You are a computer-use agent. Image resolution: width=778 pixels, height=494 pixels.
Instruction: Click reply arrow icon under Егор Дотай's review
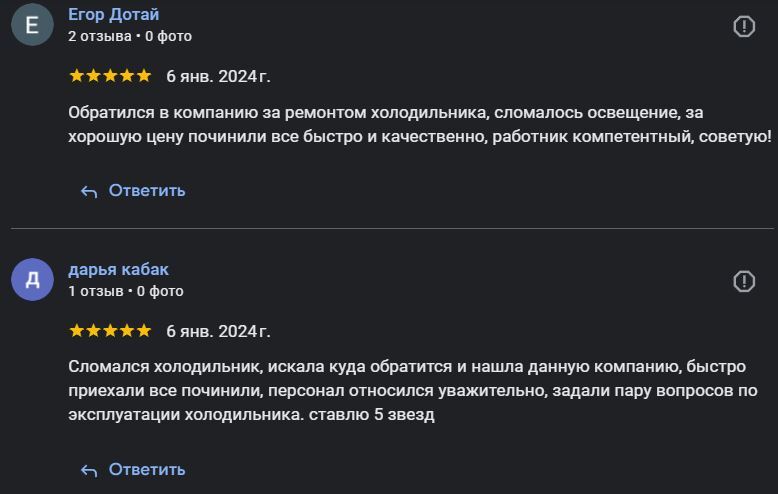89,191
